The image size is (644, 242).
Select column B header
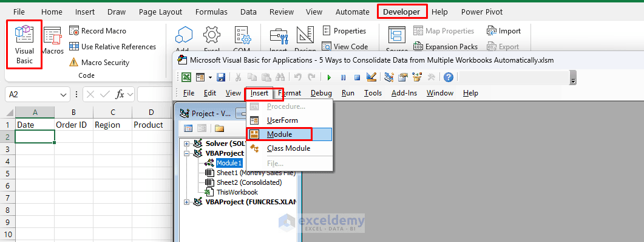[73, 112]
